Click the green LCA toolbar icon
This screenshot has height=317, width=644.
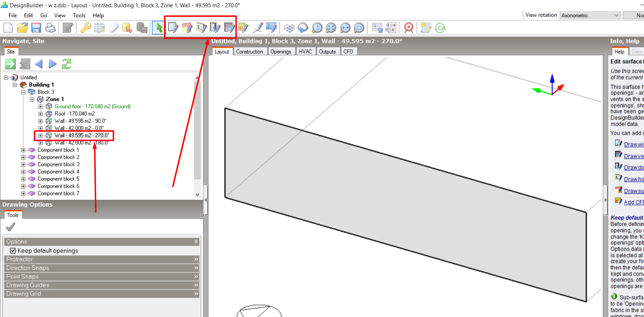(x=440, y=28)
